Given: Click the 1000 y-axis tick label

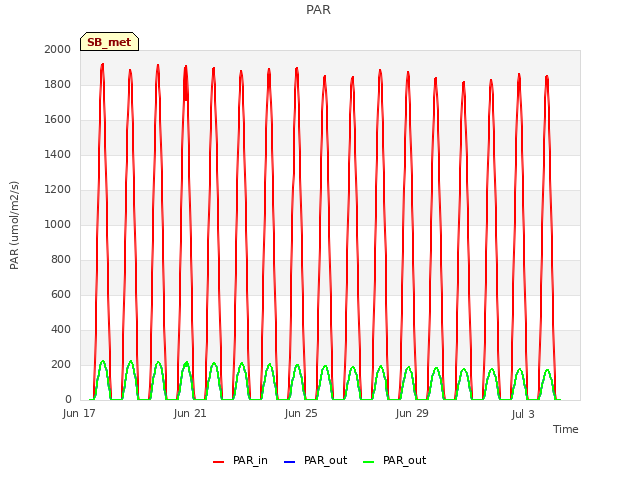Looking at the screenshot, I should tap(58, 224).
